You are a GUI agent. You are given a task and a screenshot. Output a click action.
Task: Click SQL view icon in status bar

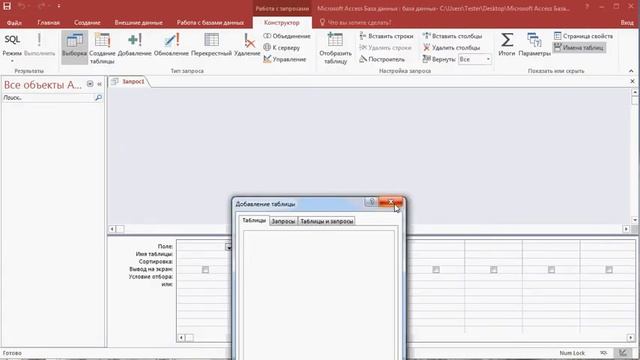pyautogui.click(x=604, y=353)
